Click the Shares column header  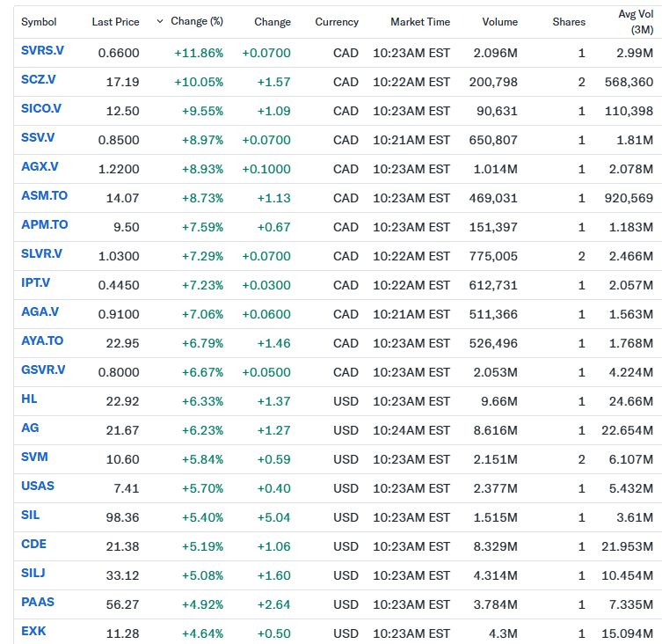point(568,22)
